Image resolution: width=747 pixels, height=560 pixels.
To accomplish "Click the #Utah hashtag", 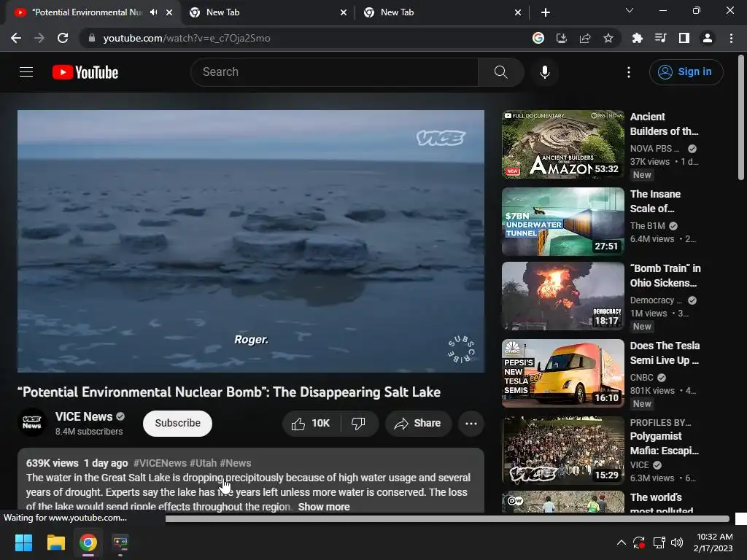I will (x=203, y=463).
